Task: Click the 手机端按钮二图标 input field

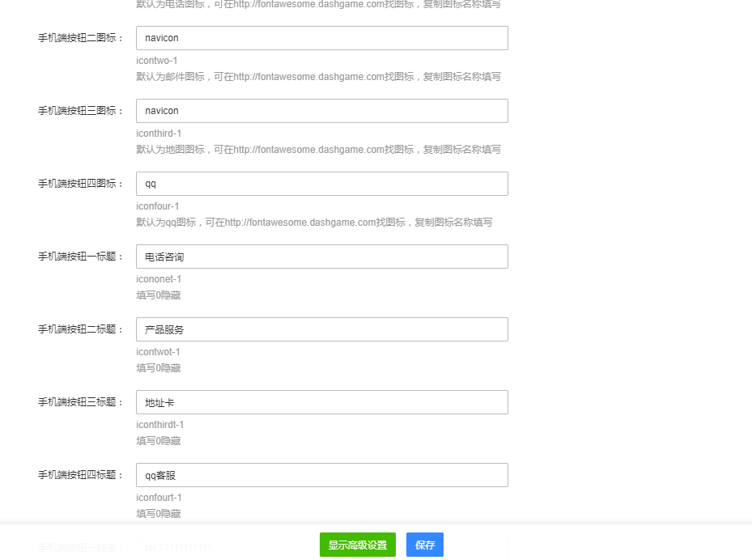Action: tap(322, 38)
